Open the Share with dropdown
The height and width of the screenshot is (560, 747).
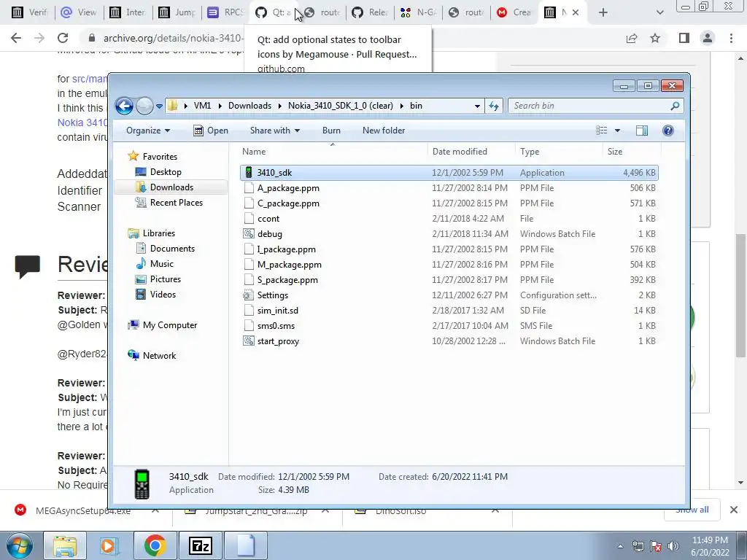pos(275,131)
